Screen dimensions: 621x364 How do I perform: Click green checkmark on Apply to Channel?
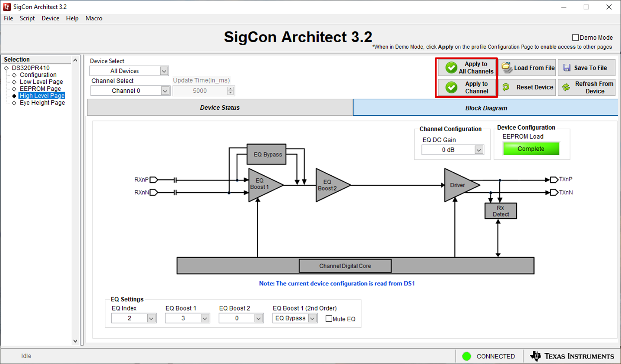coord(451,88)
